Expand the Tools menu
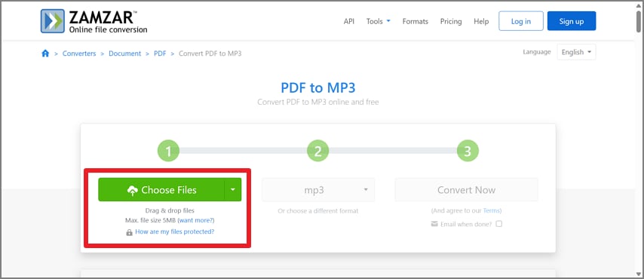 (x=379, y=21)
